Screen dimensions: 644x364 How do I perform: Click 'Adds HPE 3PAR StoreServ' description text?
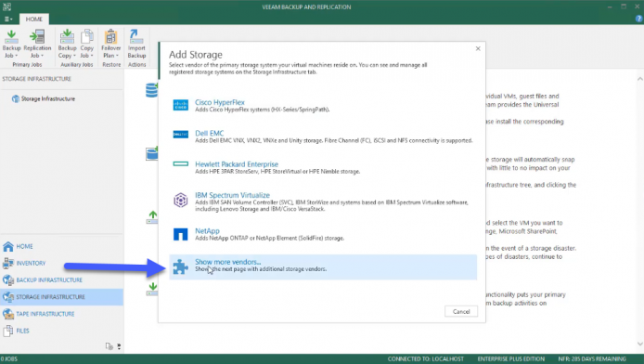277,171
